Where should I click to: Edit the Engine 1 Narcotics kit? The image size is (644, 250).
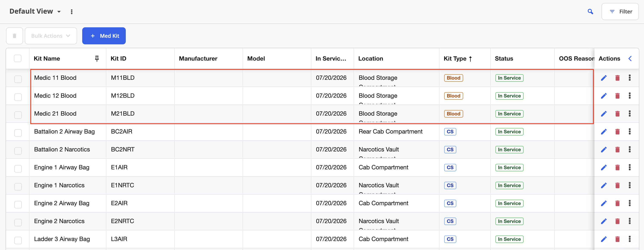604,185
